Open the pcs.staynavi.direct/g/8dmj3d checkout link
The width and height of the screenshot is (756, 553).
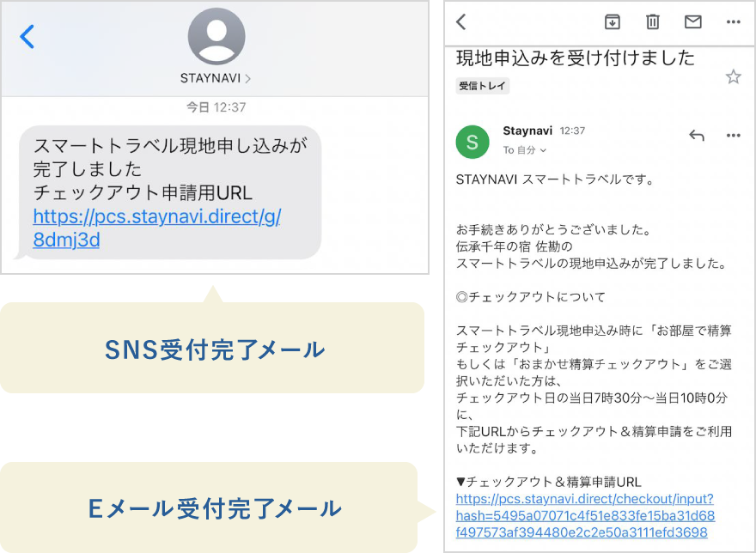coord(157,228)
